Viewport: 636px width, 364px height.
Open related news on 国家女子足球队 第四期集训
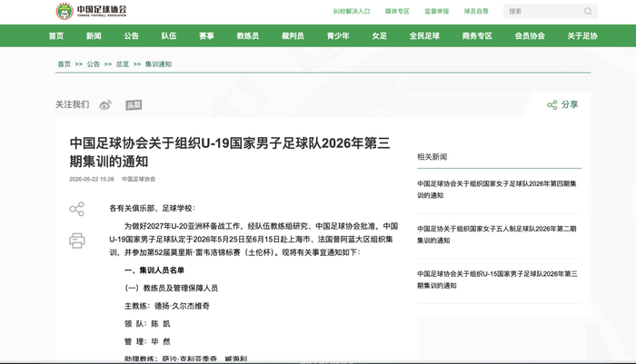[x=497, y=190]
